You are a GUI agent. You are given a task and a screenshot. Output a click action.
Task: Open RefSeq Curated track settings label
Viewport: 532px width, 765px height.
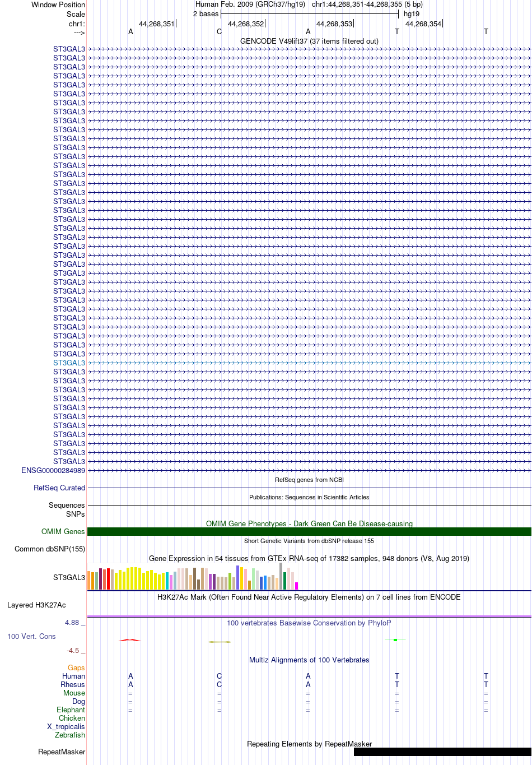tap(59, 488)
